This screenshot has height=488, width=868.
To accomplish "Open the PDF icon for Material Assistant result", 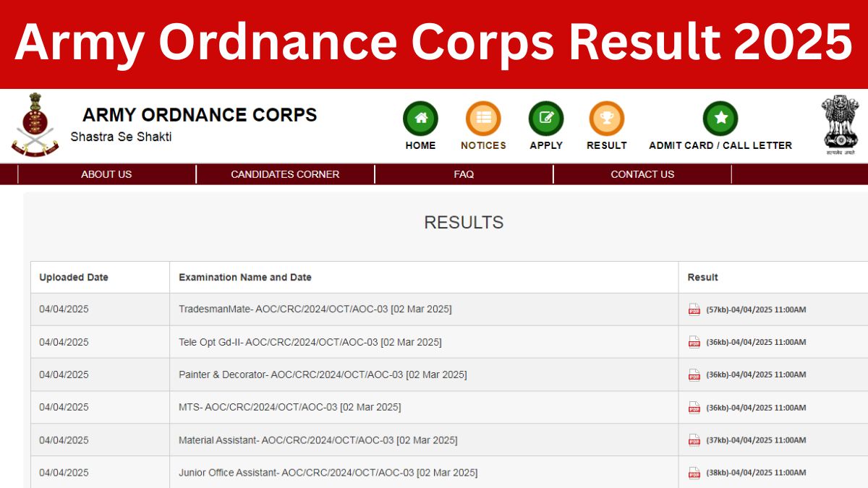I will pyautogui.click(x=694, y=440).
